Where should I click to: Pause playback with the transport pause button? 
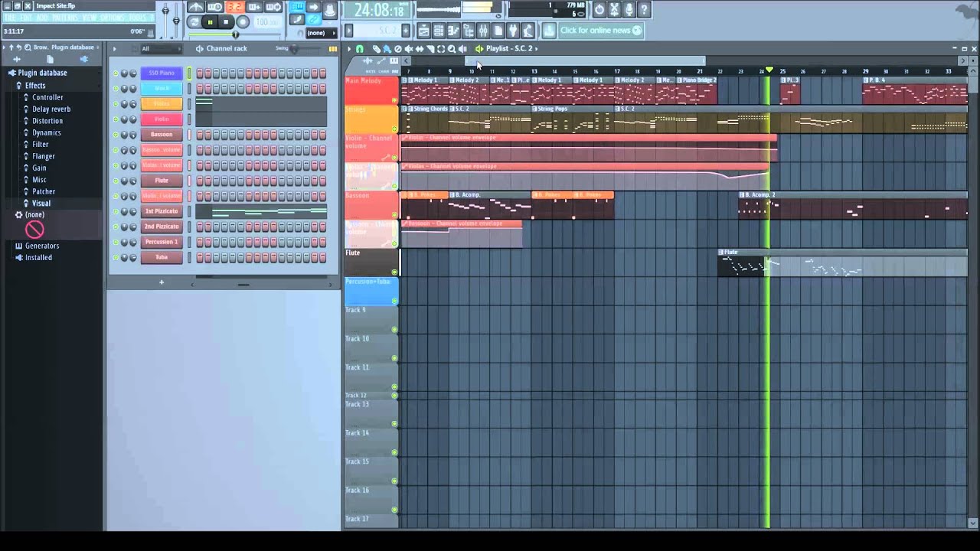coord(210,22)
